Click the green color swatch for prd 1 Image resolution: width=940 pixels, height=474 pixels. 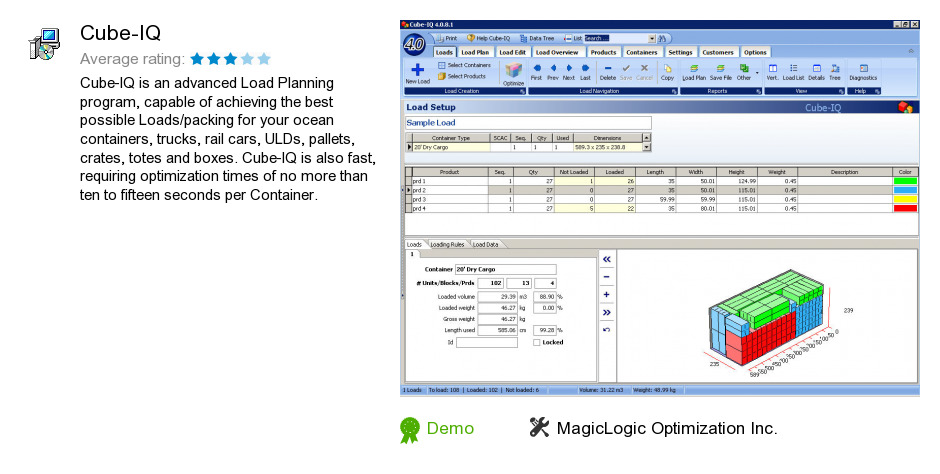pyautogui.click(x=905, y=181)
